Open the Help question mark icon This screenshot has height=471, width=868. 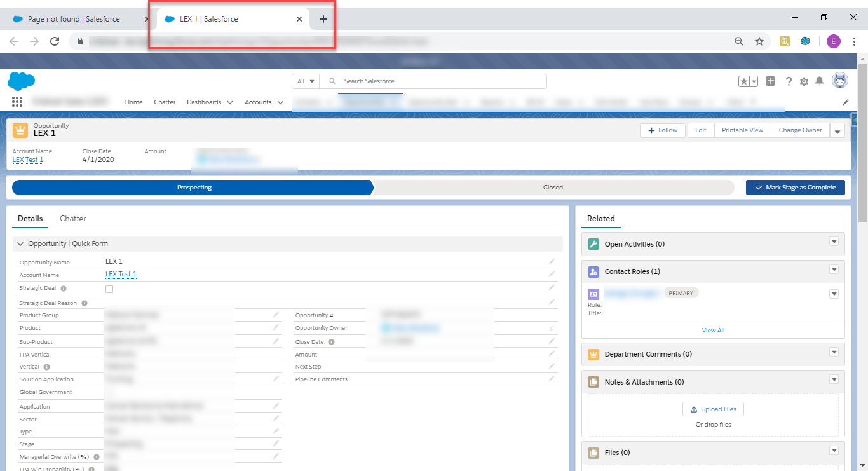point(789,81)
